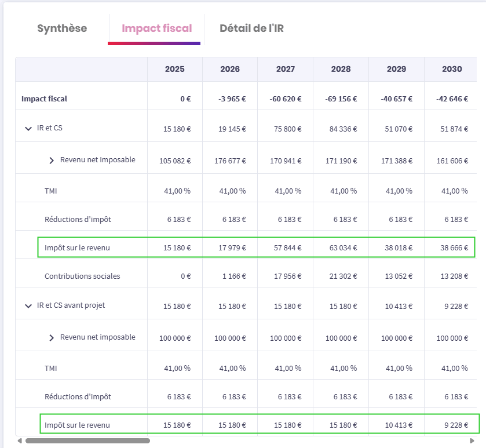
Task: Click the Contributions sociales row label
Action: tap(82, 276)
